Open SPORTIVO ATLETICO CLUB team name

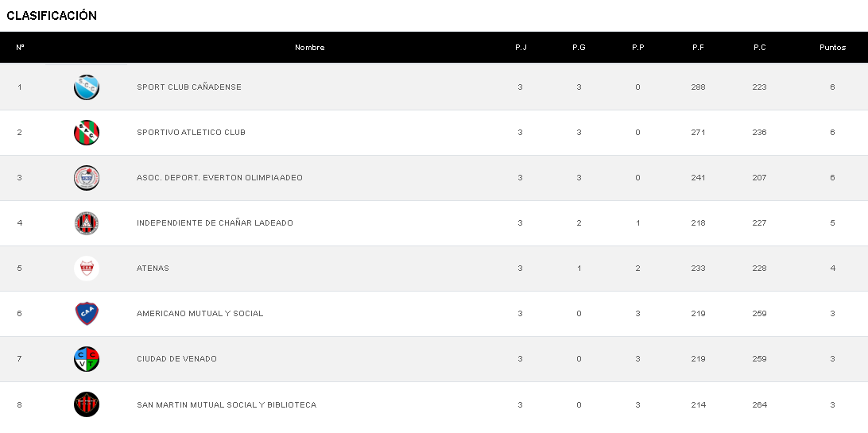pos(191,133)
